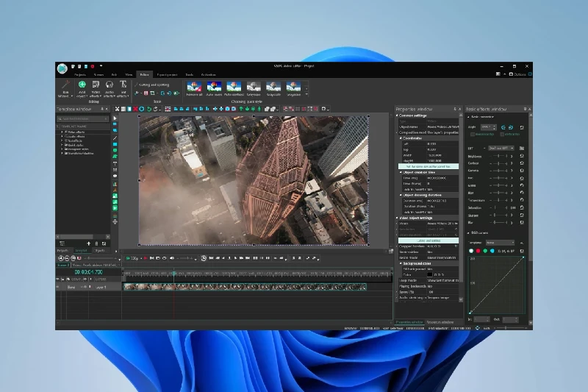
Task: Click the volume speaker icon in timeline toolbar
Action: coord(172,258)
